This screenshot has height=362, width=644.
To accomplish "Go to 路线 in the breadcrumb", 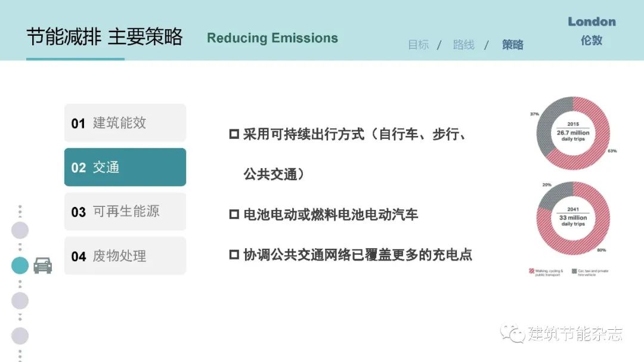I will tap(464, 45).
